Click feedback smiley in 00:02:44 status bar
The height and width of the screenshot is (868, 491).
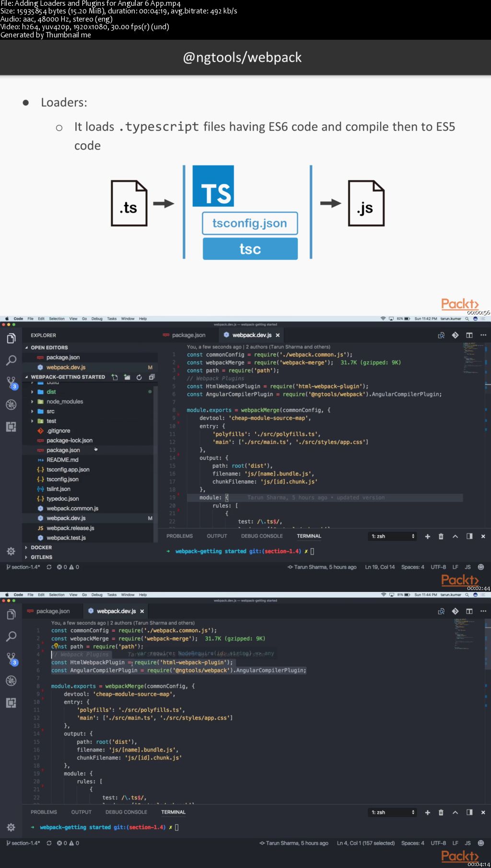481,567
